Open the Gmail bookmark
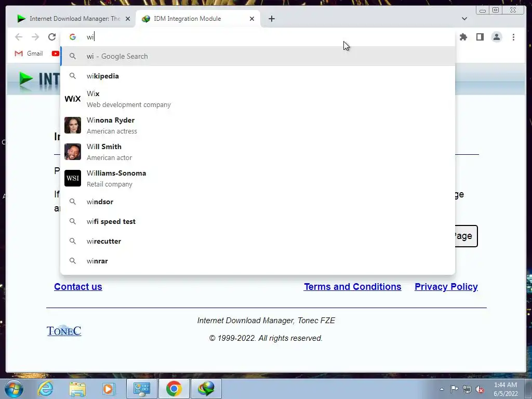This screenshot has height=399, width=532. [x=29, y=54]
